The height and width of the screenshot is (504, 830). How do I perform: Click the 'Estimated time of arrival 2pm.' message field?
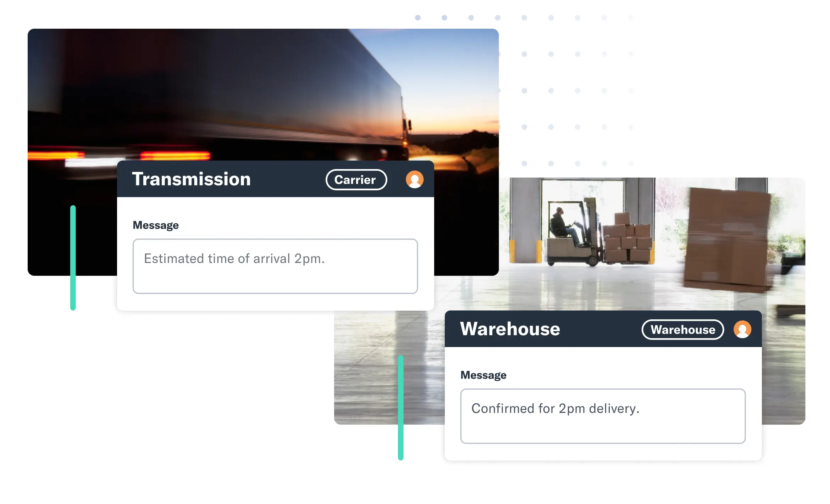(275, 266)
